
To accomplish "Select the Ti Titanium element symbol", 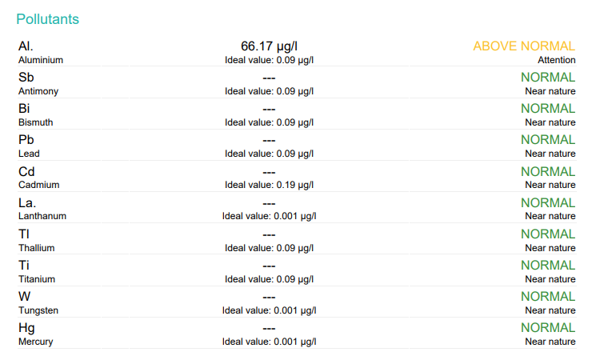I will [24, 265].
